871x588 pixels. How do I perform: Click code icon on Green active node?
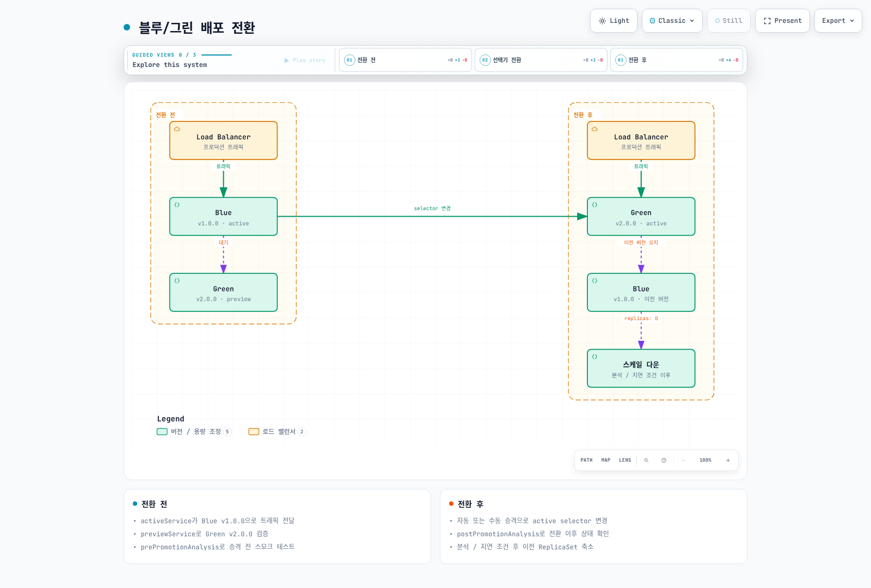594,205
